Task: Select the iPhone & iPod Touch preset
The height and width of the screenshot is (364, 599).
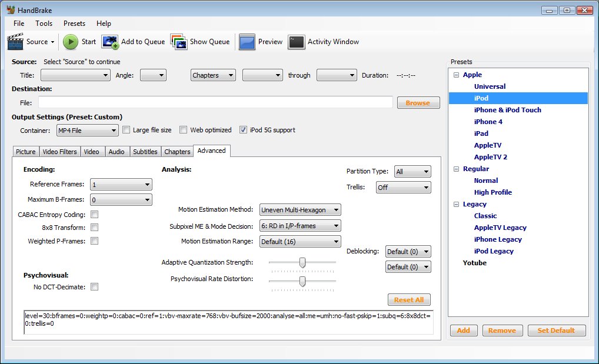Action: 508,110
